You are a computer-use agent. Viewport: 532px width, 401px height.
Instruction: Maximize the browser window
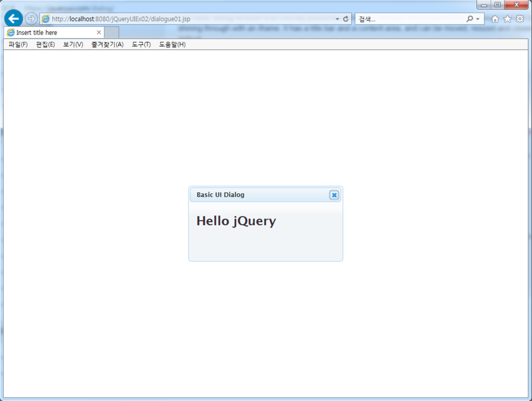coord(498,5)
